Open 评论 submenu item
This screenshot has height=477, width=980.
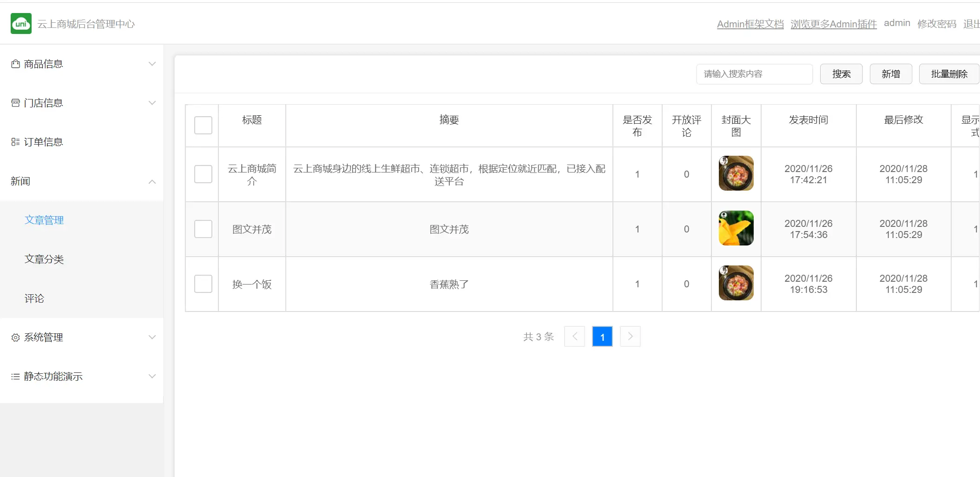click(x=34, y=298)
